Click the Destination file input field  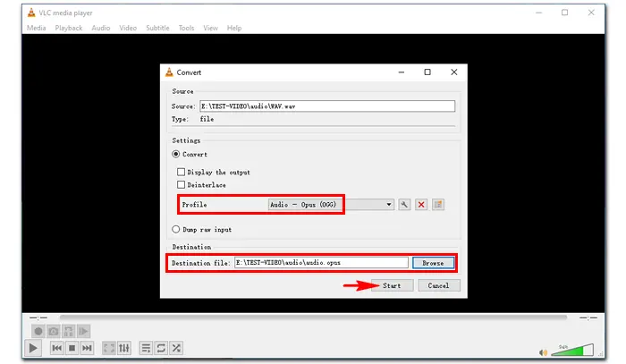pyautogui.click(x=321, y=263)
